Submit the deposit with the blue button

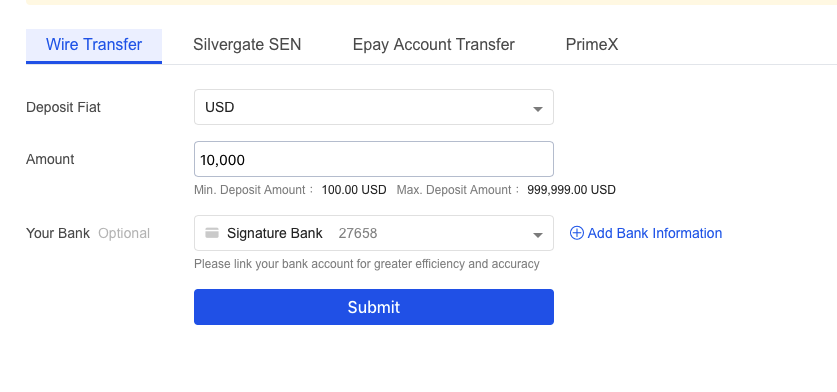tap(374, 307)
